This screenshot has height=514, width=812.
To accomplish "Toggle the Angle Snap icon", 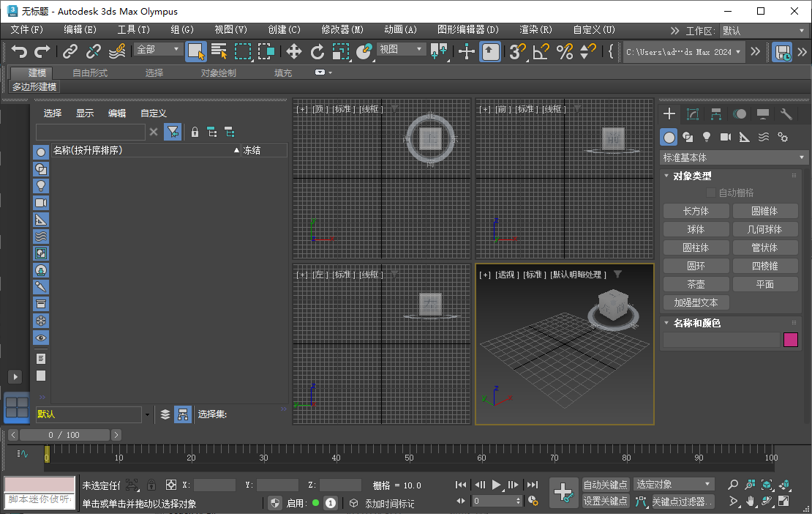I will click(541, 51).
